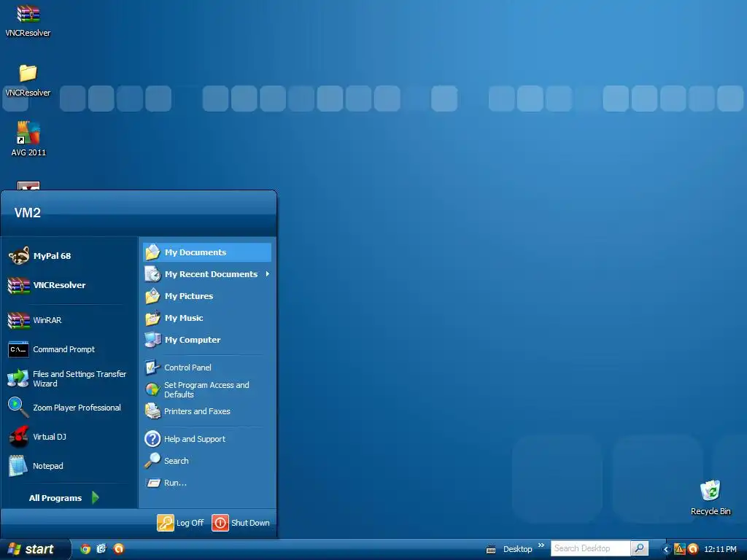This screenshot has width=747, height=560.
Task: Open Control Panel
Action: (x=207, y=367)
